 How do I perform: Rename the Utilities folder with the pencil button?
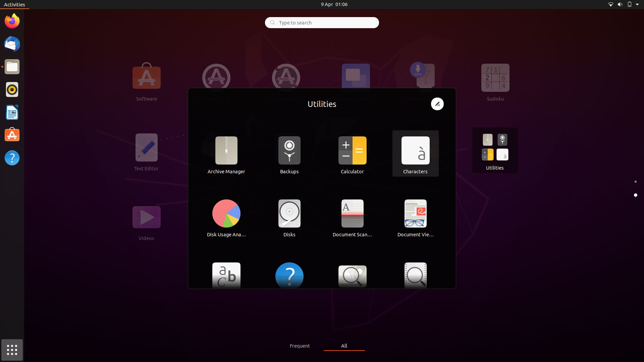pos(437,104)
